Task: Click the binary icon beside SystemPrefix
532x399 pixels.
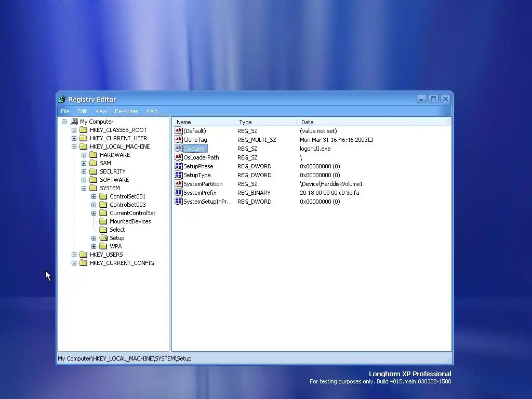Action: click(179, 192)
